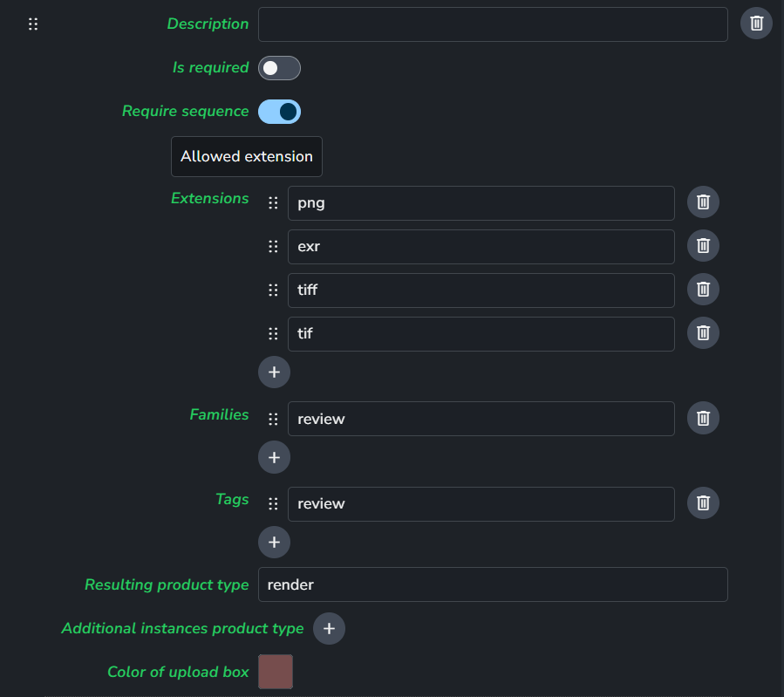Screen dimensions: 784x697
Task: Remove the review tag entry
Action: 703,503
